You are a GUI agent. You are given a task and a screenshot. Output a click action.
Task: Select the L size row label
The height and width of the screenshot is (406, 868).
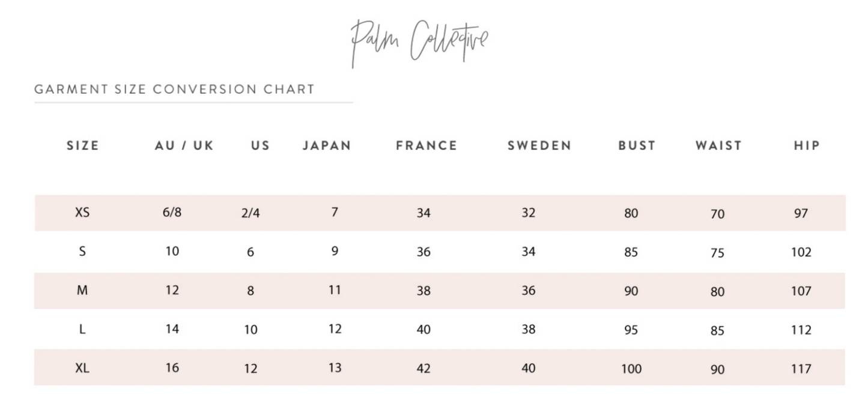(x=82, y=329)
